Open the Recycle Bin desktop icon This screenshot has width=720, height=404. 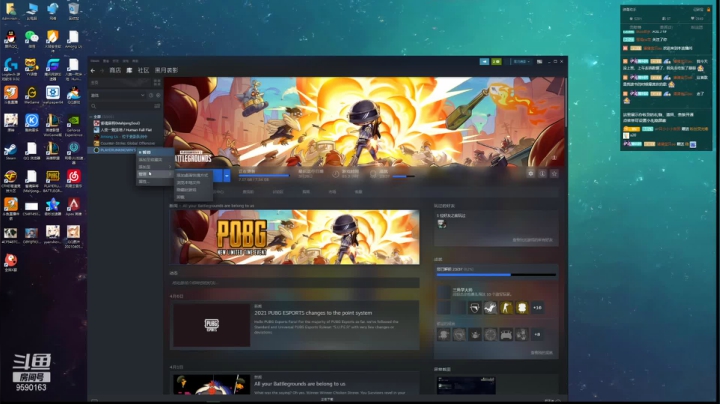pos(73,11)
